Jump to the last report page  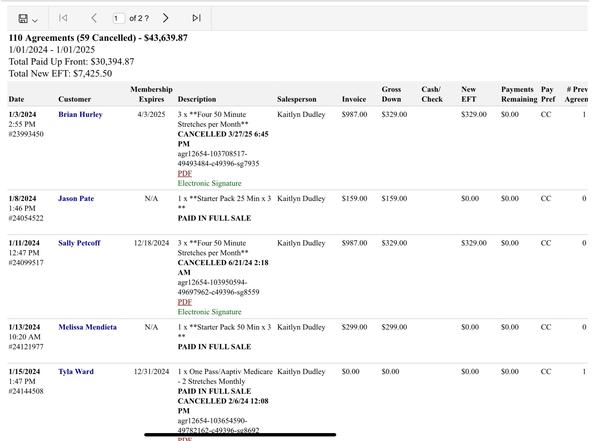tap(196, 18)
